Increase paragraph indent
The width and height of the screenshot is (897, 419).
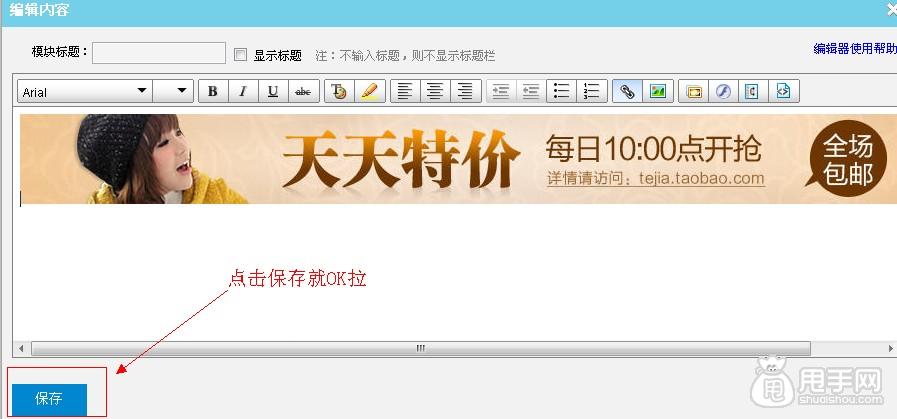point(501,91)
